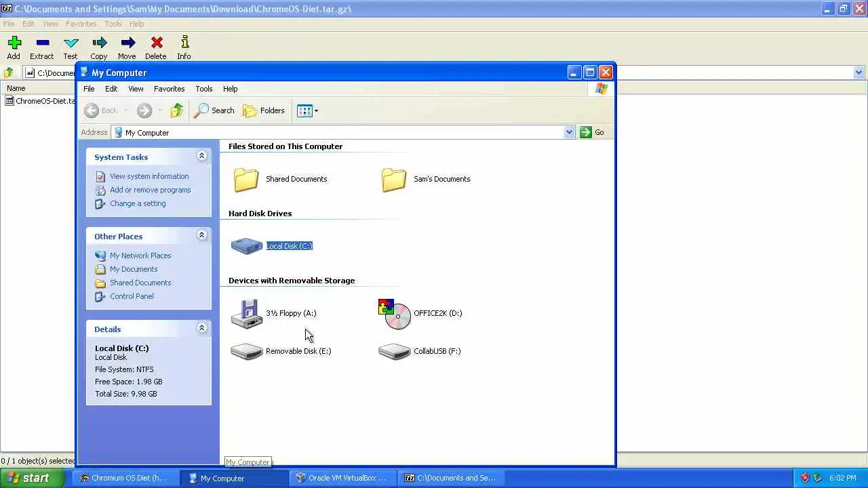Select the Local Disk (C:) drive icon

pyautogui.click(x=247, y=245)
